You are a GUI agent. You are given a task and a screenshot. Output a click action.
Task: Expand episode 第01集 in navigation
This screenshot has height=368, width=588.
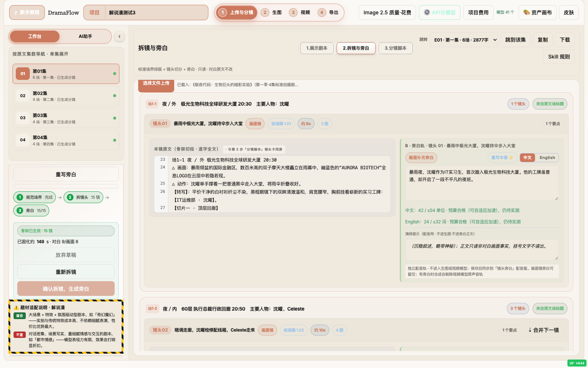[x=66, y=74]
